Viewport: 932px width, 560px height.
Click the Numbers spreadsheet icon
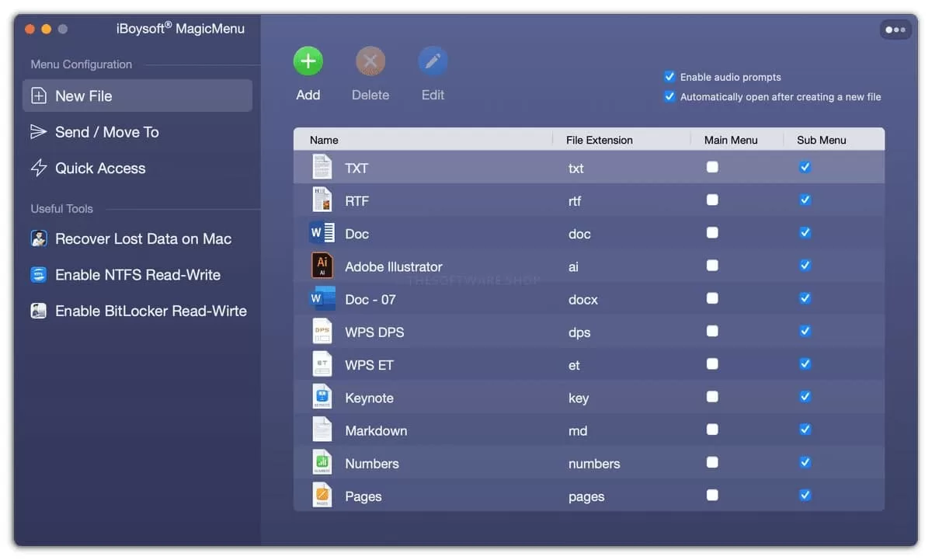click(322, 463)
